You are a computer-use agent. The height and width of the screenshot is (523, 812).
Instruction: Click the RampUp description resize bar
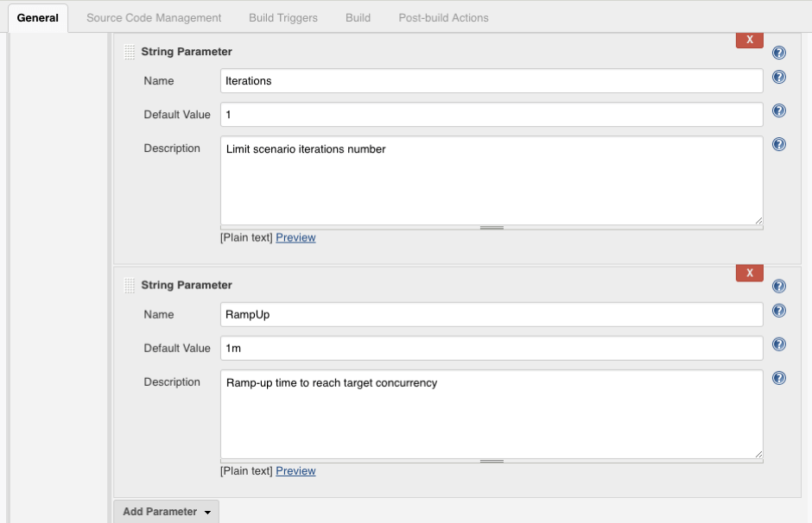(x=492, y=462)
